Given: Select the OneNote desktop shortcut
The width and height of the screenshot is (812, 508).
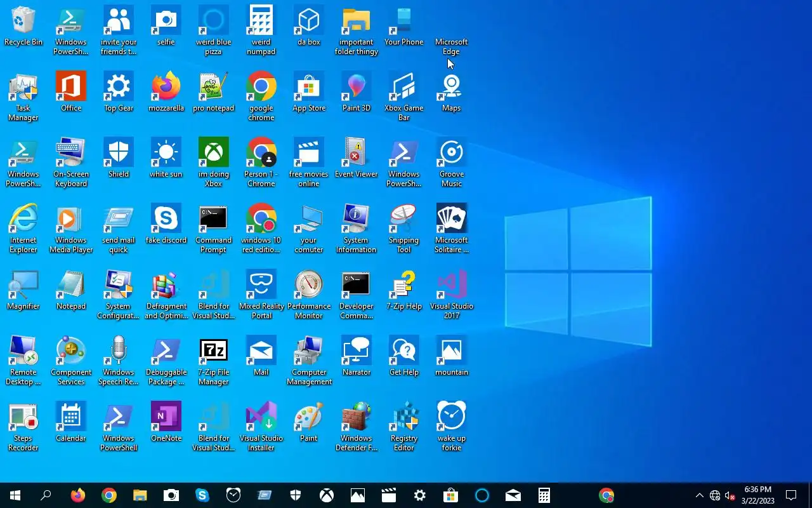Looking at the screenshot, I should point(166,422).
